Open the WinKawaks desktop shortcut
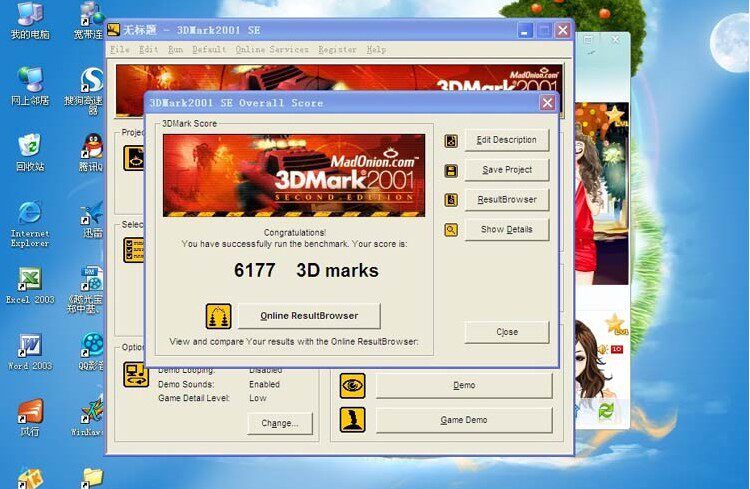Screen dimensions: 750x489 [x=88, y=418]
